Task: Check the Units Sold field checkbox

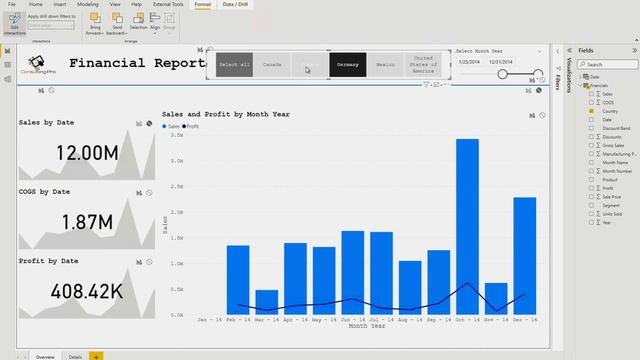Action: [591, 214]
